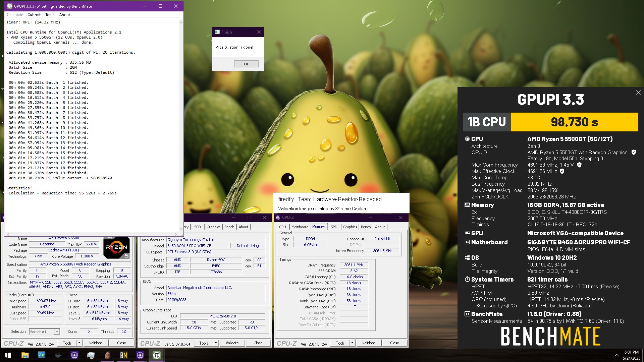Click the CPU chip icon in BenchMate panel
Screen dimensions: 644x362
467,139
